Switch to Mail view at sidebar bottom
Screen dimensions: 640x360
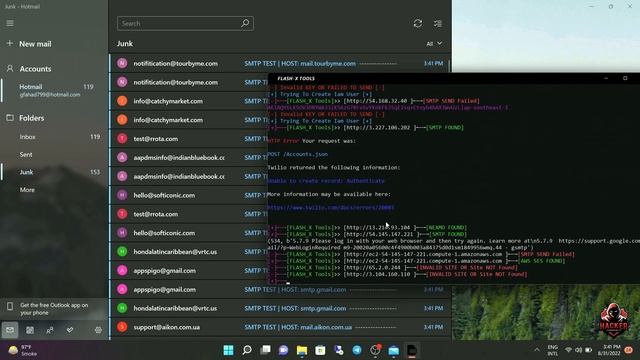(x=10, y=330)
